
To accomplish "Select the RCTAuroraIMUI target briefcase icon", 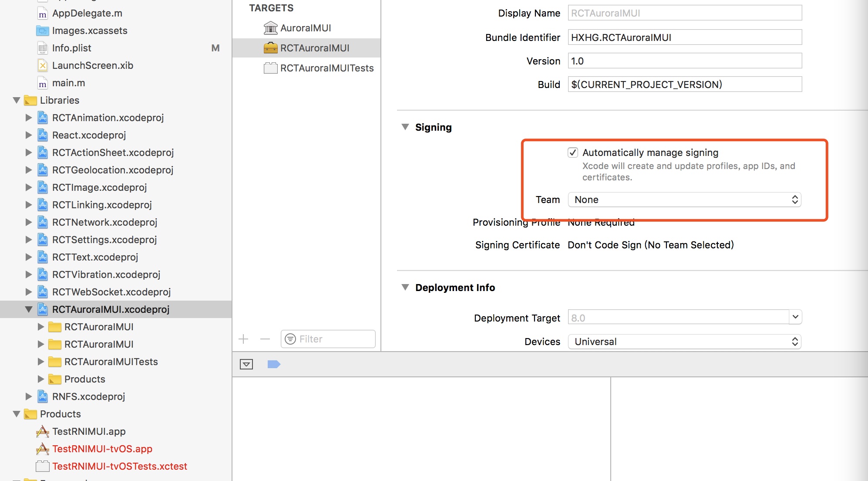I will click(271, 48).
